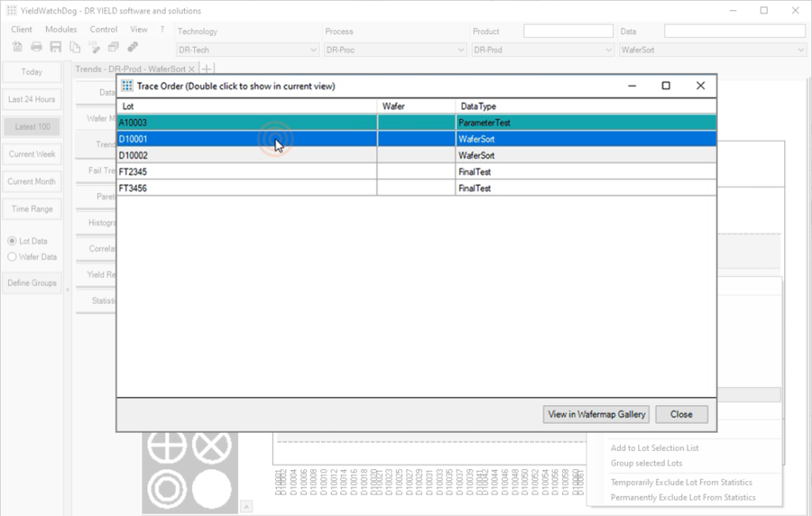This screenshot has height=516, width=812.
Task: Click the save floppy disk icon
Action: 56,47
